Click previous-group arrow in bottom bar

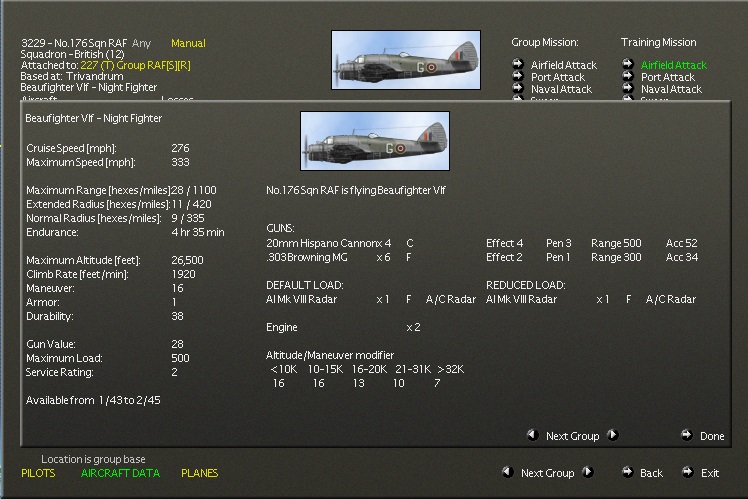click(508, 472)
